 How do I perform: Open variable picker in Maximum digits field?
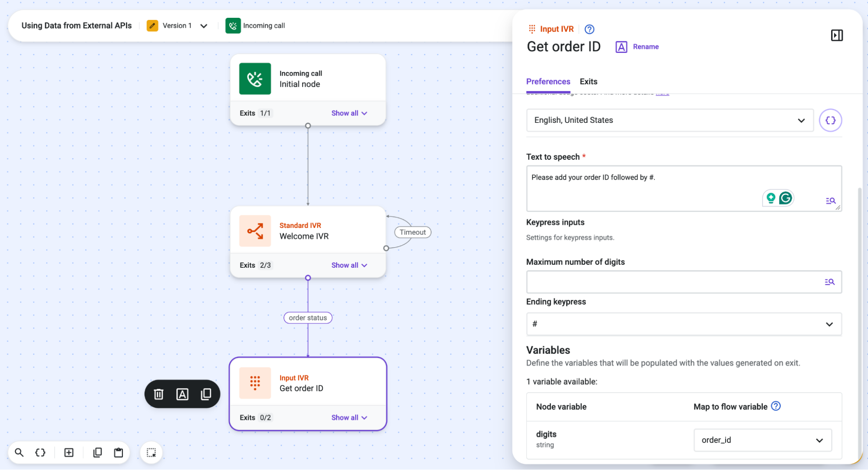[x=829, y=282]
